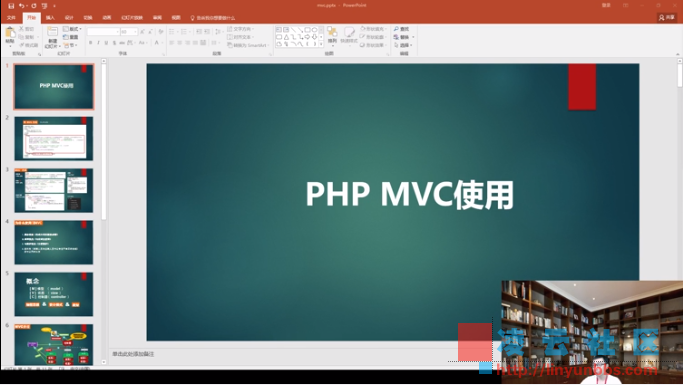
Task: Open the 动画 (Animations) tab
Action: [x=107, y=18]
